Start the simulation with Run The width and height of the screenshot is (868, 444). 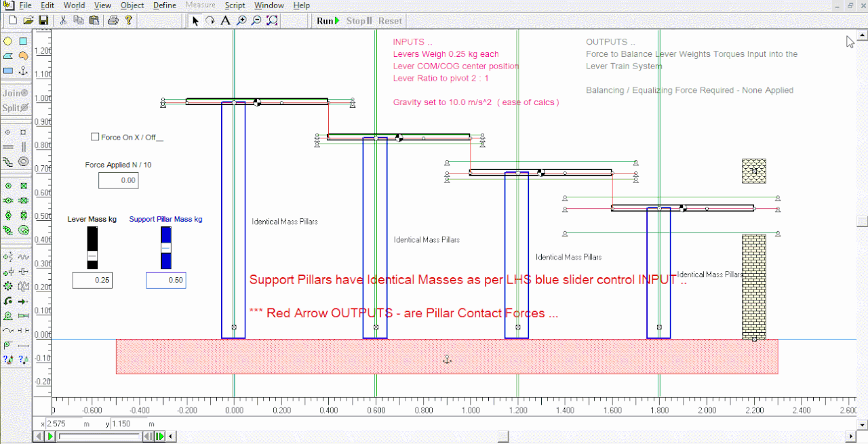328,20
